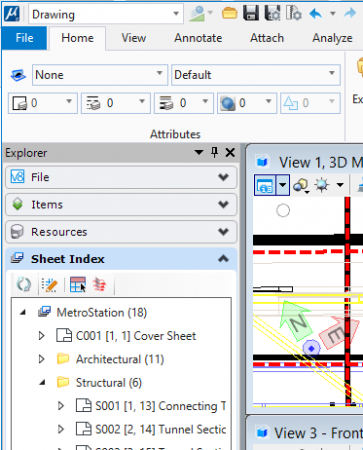Image resolution: width=363 pixels, height=450 pixels.
Task: Click the Open folder icon
Action: tap(229, 14)
